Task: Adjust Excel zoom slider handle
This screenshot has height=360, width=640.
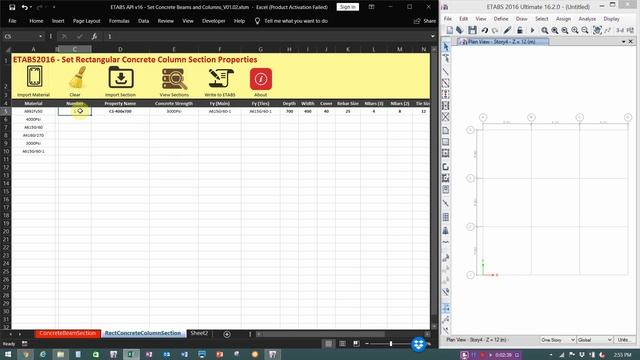Action: point(391,344)
